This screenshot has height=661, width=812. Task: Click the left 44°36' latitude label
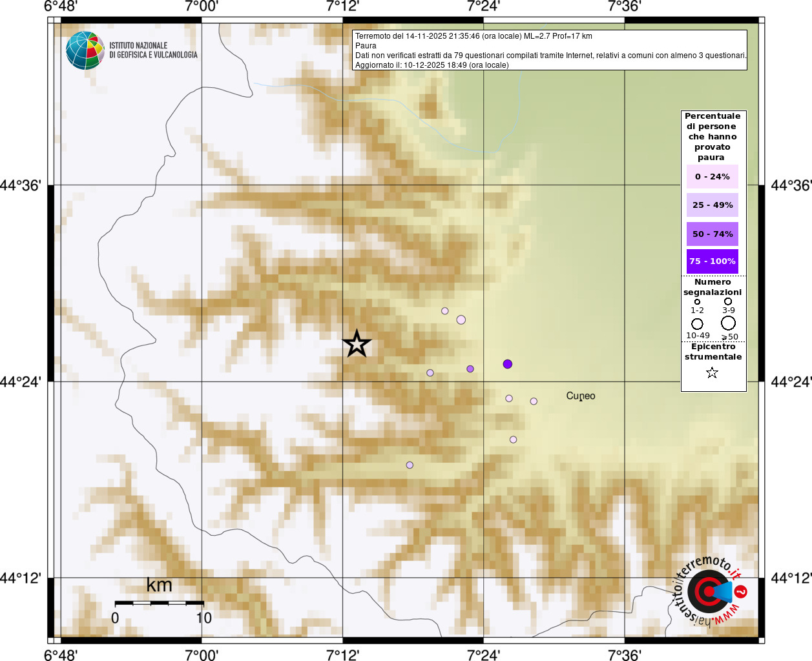20,186
